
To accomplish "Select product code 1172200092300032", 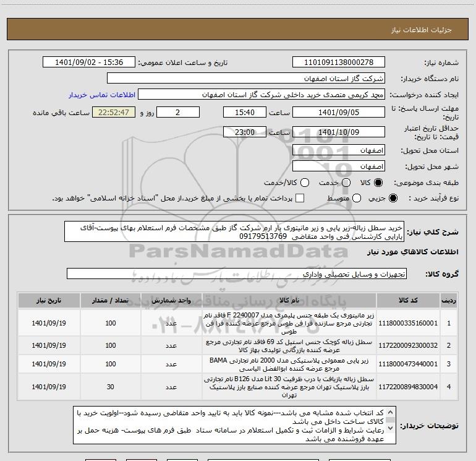I will (x=408, y=345).
